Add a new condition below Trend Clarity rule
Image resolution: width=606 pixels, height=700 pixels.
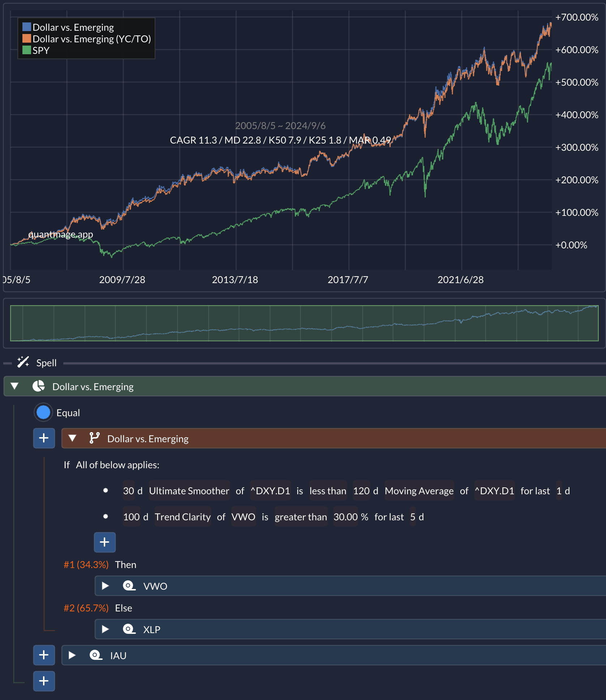tap(105, 542)
